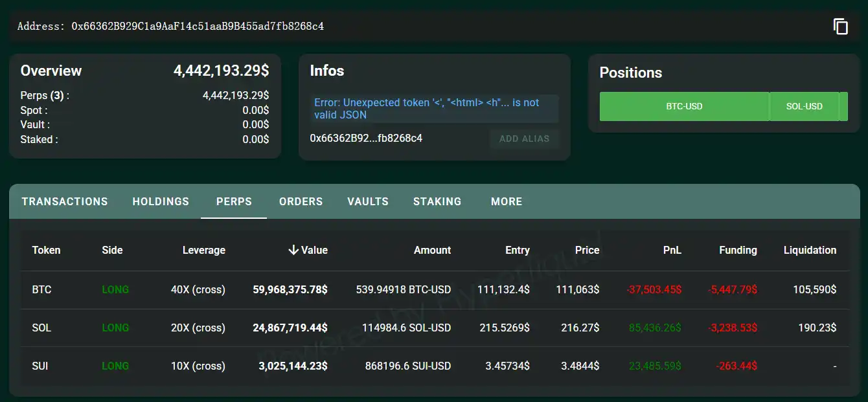Click the ADD ALIAS button

tap(525, 139)
